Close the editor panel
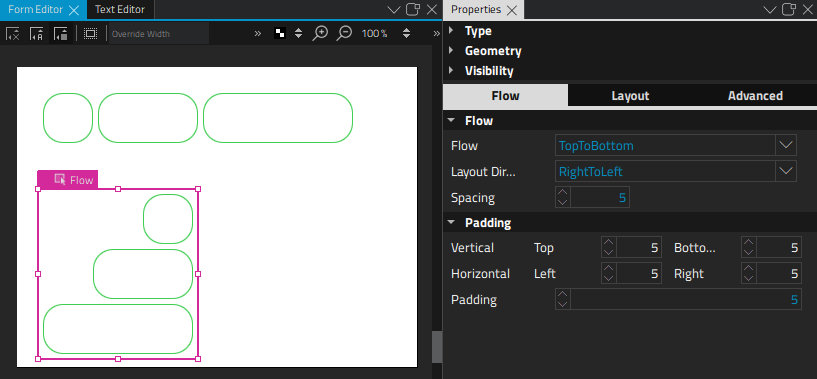This screenshot has height=379, width=817. (x=432, y=9)
